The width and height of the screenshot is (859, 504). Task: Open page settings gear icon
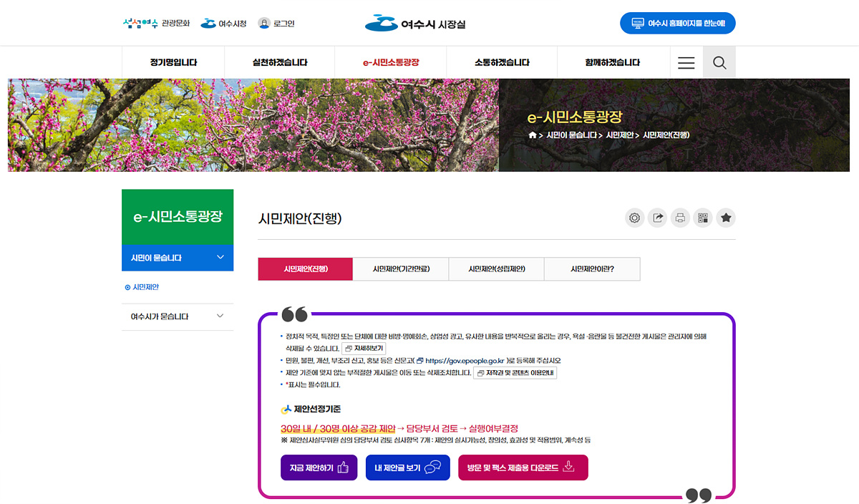pos(634,218)
